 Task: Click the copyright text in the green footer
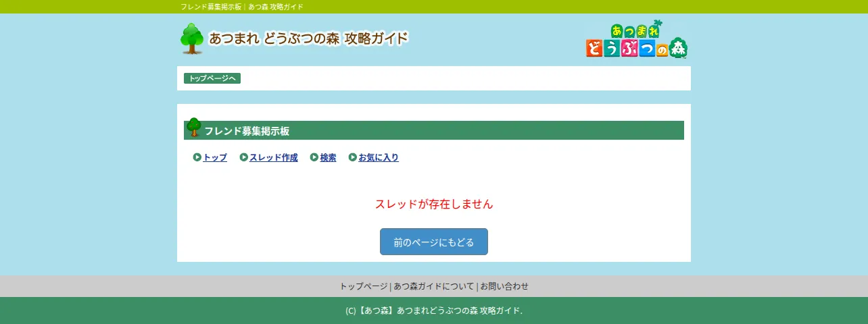click(434, 310)
